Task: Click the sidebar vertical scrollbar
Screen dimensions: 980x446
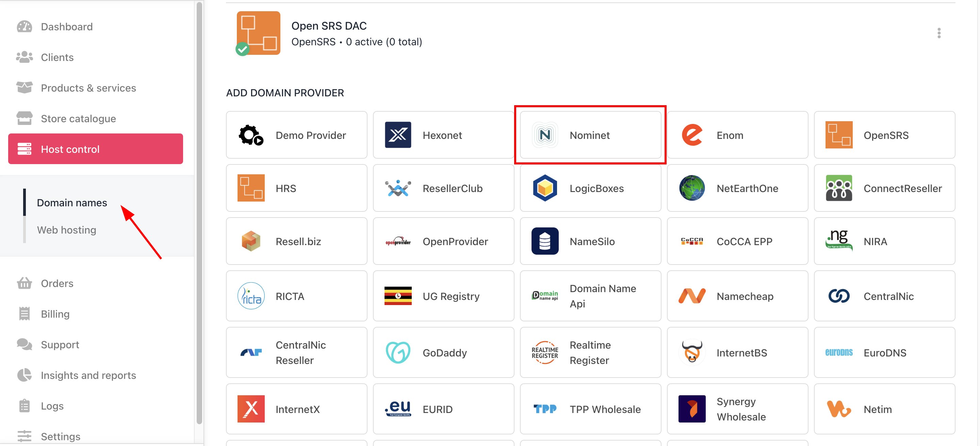Action: tap(199, 213)
